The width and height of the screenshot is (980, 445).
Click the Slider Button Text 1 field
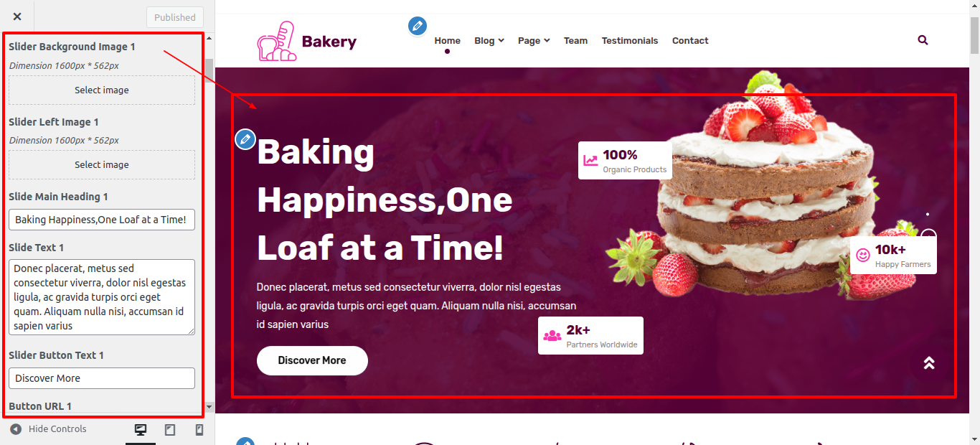(102, 378)
